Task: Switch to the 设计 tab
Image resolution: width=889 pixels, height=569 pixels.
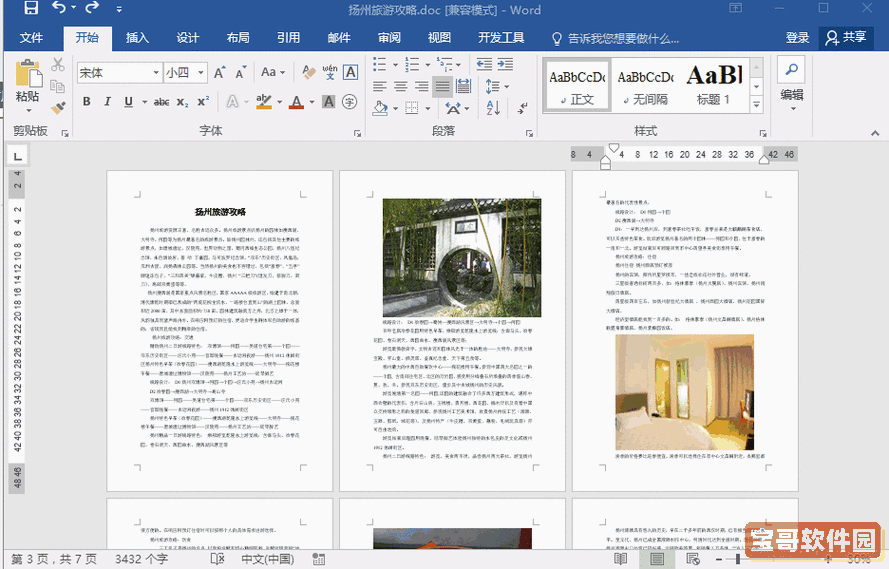Action: click(x=188, y=38)
